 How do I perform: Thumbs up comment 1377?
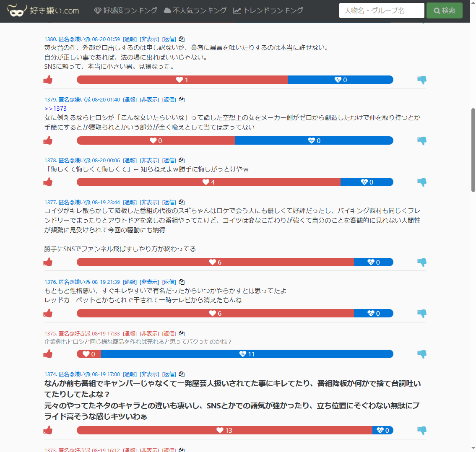point(48,262)
